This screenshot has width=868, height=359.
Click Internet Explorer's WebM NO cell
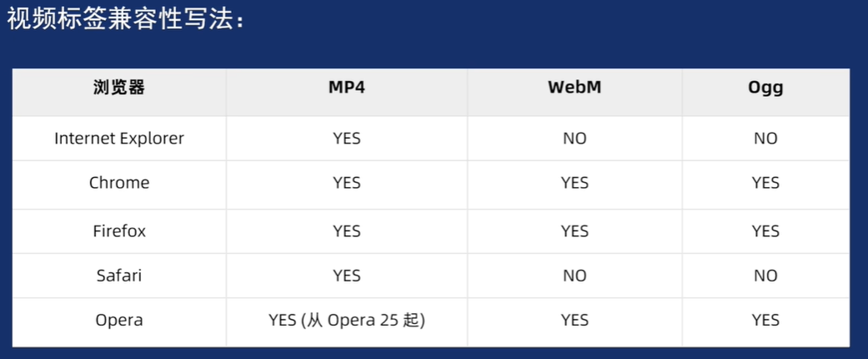pyautogui.click(x=574, y=139)
